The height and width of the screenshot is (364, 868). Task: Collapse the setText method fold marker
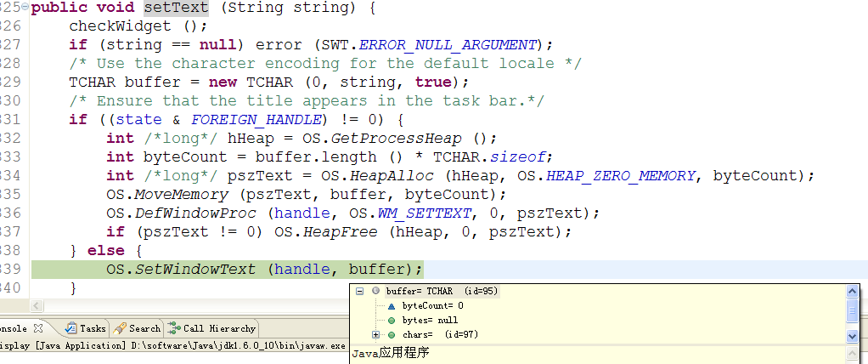[x=25, y=8]
